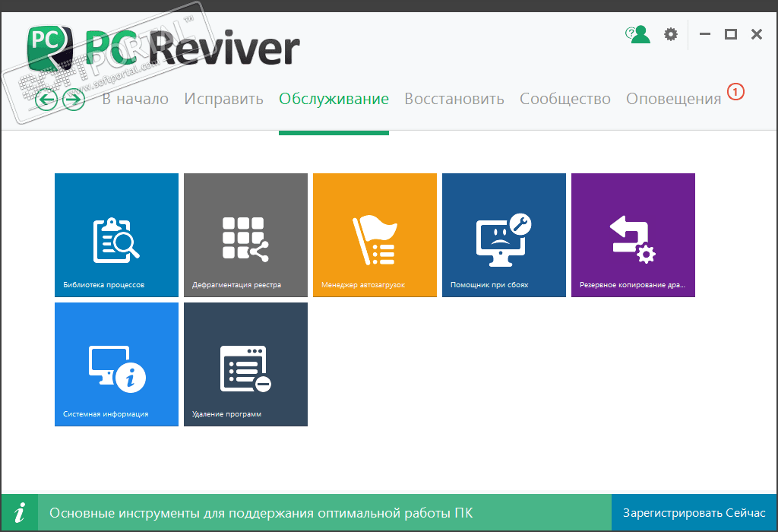Click the PC Reviver logo

pos(164,48)
